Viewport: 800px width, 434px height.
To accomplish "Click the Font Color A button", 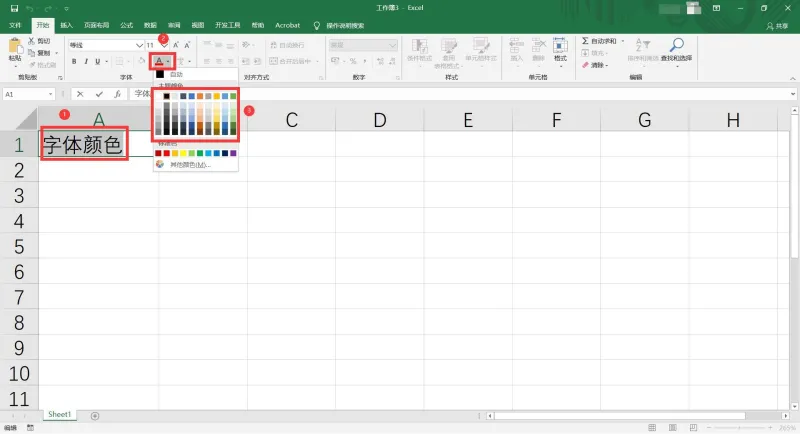I will 159,61.
